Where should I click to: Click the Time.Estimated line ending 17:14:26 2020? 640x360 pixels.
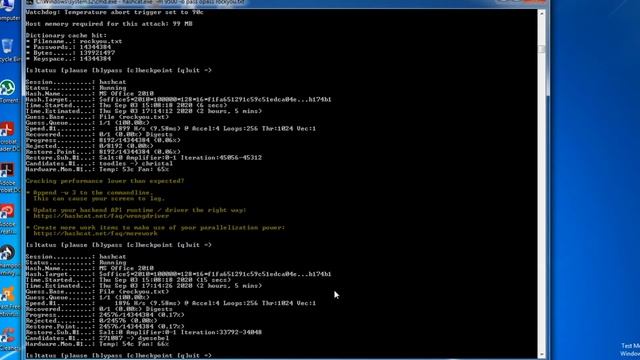coord(144,286)
